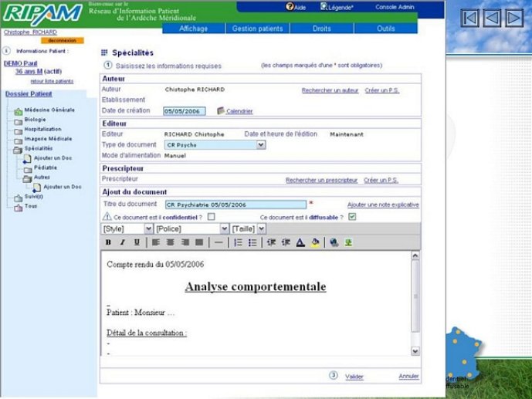532x399 pixels.
Task: Open the Droits menu
Action: 322,29
